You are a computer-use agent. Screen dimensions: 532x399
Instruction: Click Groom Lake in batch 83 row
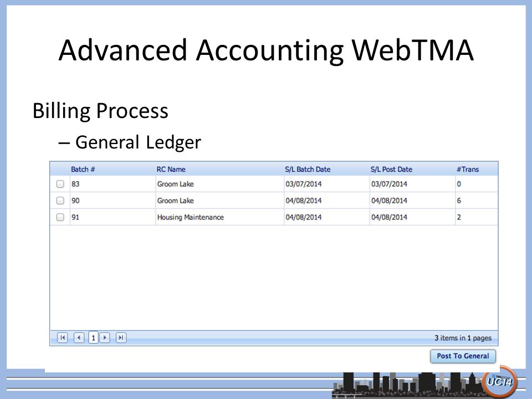pos(176,184)
